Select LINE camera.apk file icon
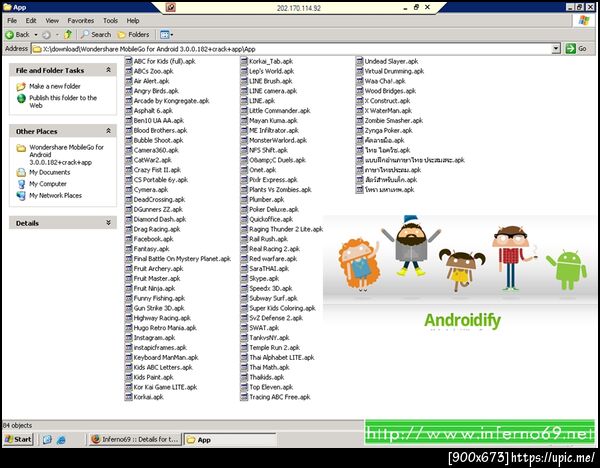Image resolution: width=600 pixels, height=468 pixels. pos(244,91)
